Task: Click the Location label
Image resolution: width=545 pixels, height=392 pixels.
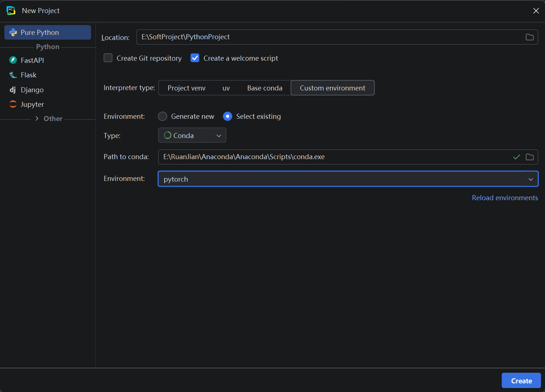Action: pyautogui.click(x=115, y=37)
